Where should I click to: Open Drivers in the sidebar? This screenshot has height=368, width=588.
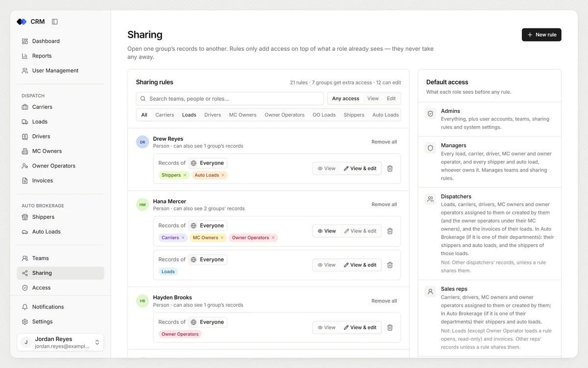[x=60, y=136]
